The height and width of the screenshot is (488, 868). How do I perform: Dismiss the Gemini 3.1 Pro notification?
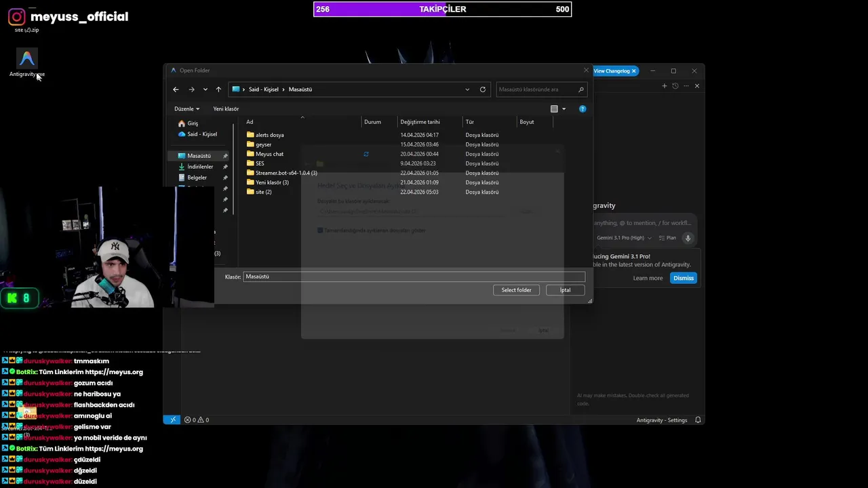[684, 278]
